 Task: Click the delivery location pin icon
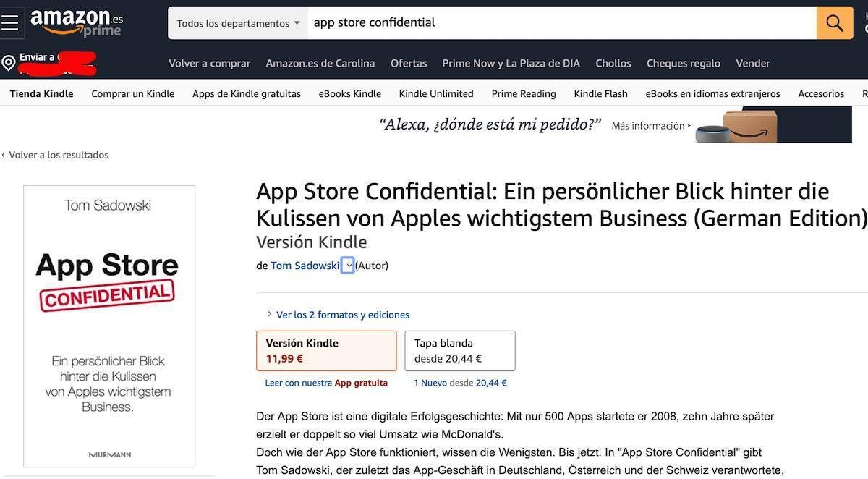pos(9,64)
